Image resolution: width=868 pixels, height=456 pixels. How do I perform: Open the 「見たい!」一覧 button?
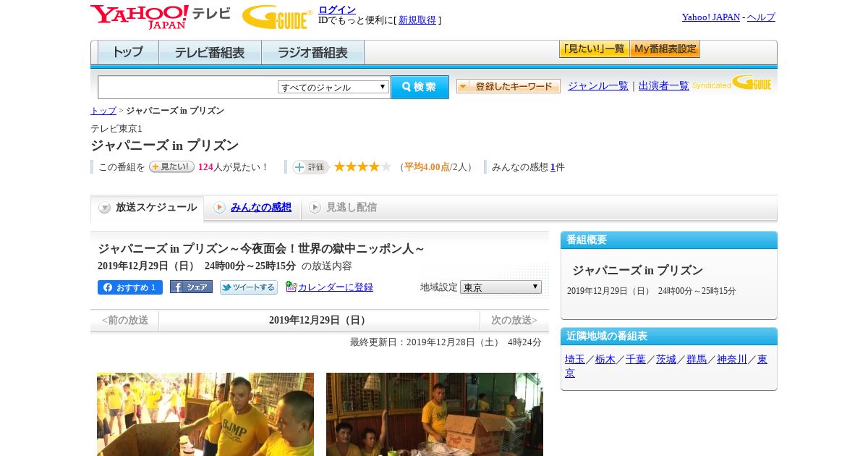pyautogui.click(x=594, y=49)
